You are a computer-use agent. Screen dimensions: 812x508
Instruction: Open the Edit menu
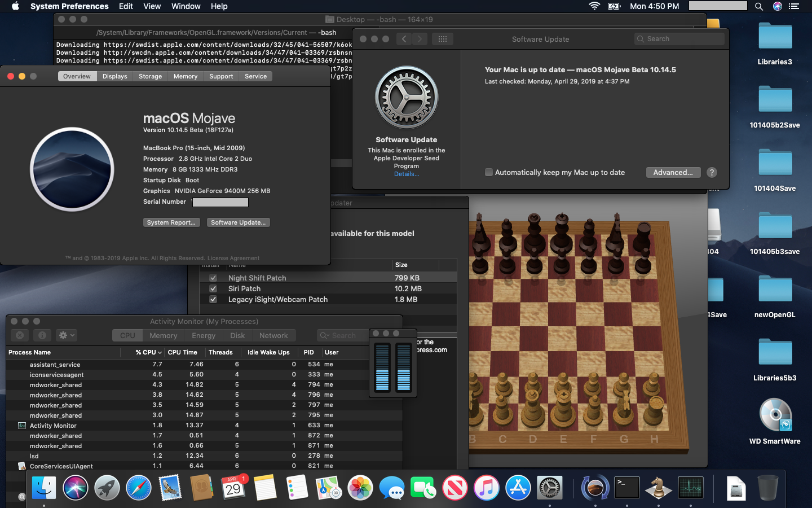126,6
